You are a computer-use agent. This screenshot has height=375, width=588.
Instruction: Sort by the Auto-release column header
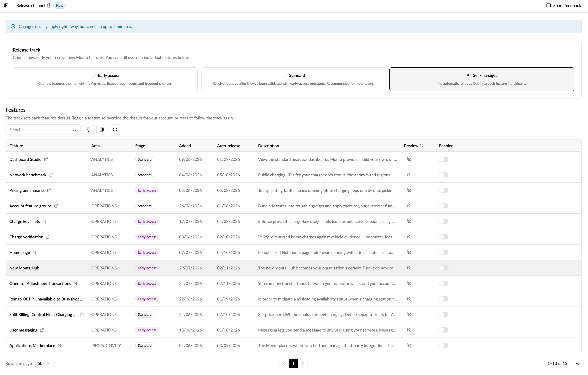click(x=229, y=146)
